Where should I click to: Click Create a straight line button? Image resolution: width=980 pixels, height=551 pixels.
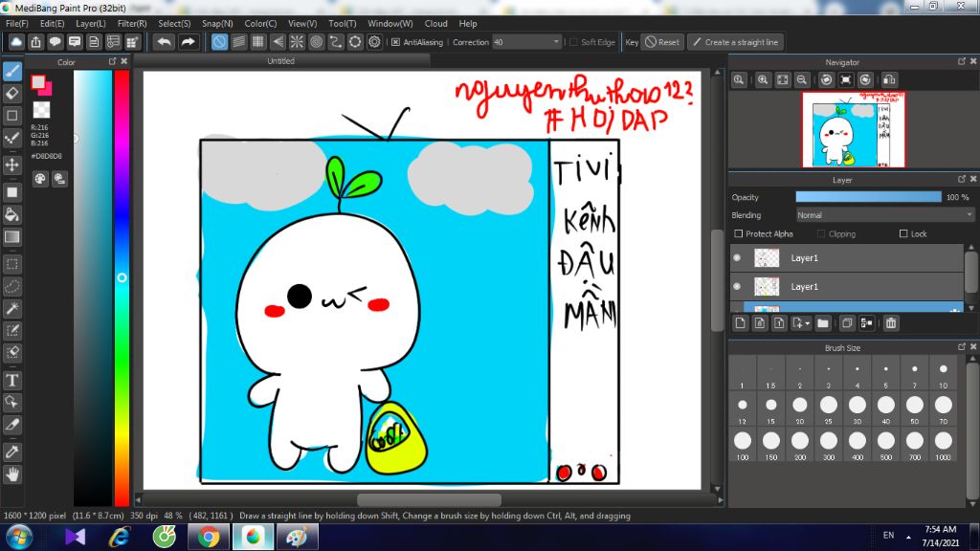pos(736,42)
